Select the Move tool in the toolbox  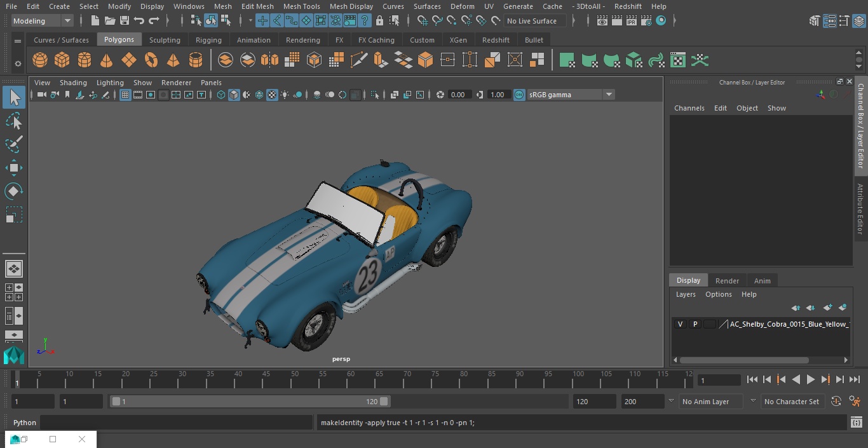click(x=14, y=168)
